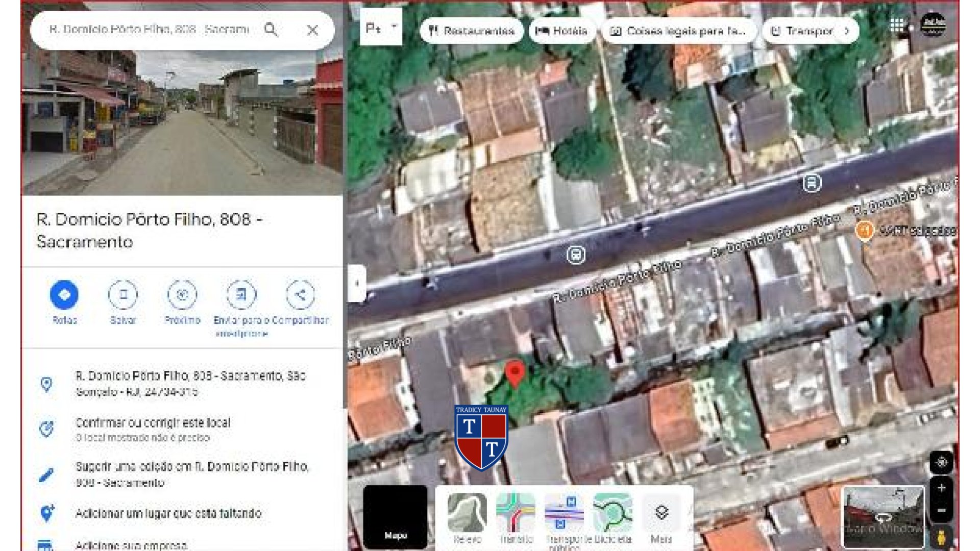Click the arrow to show more chips
Viewport: 980px width, 551px height.
[847, 31]
